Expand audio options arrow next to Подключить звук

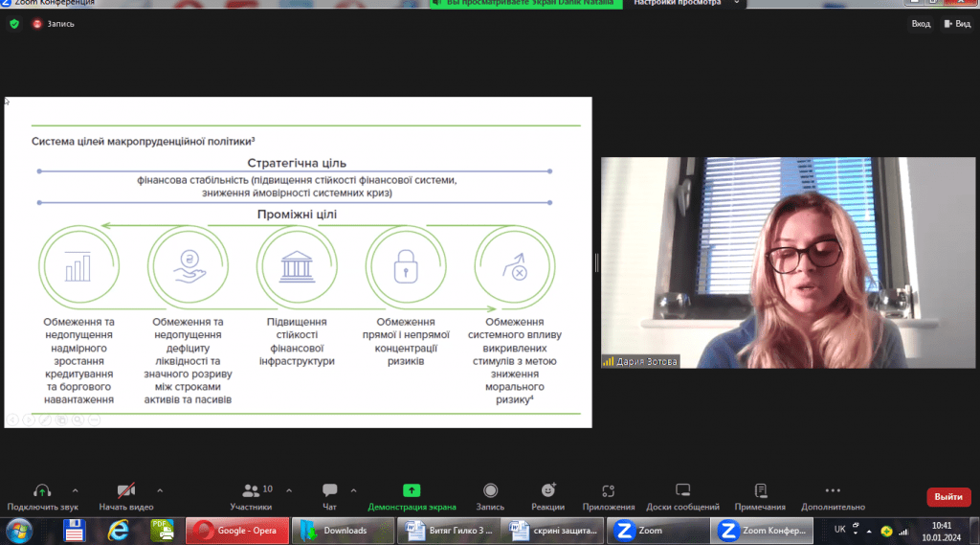(x=76, y=489)
